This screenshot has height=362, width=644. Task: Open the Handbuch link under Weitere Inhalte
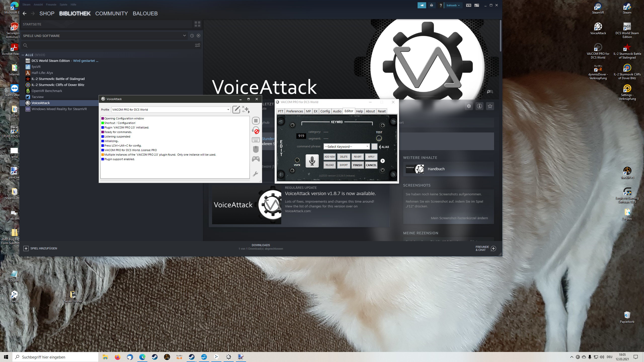click(448, 169)
